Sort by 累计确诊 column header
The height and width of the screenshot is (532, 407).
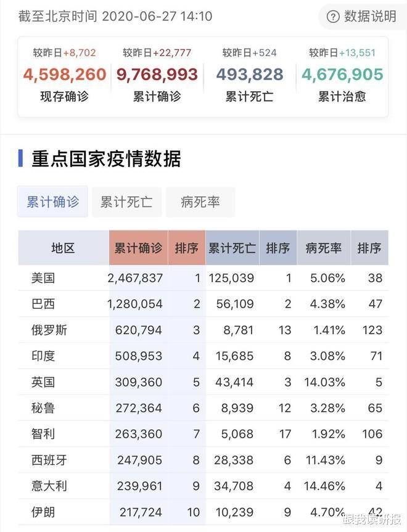click(138, 248)
